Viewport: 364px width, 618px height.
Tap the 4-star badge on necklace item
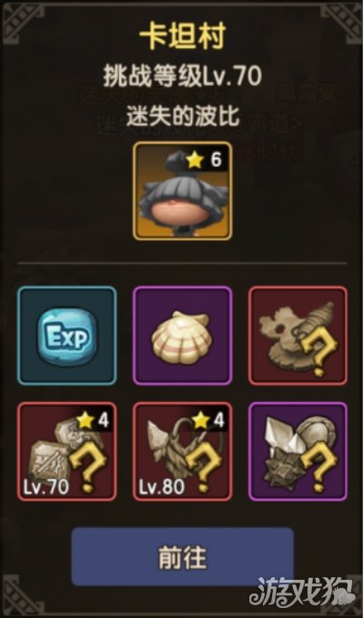207,420
